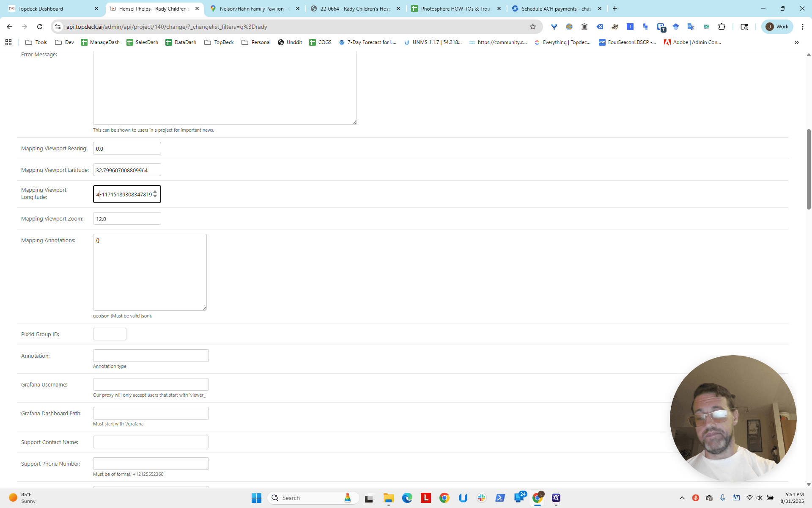The width and height of the screenshot is (812, 508).
Task: Click the Mapping Viewport Latitude field
Action: pyautogui.click(x=127, y=170)
